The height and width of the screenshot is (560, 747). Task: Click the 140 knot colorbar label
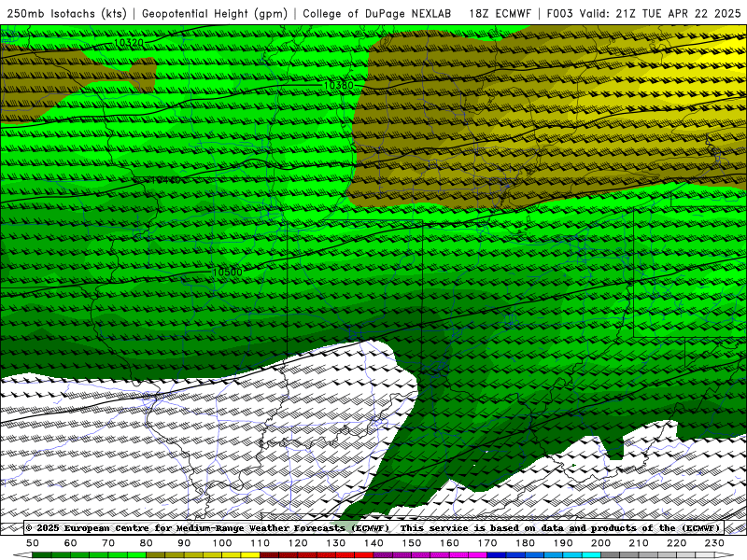pyautogui.click(x=373, y=543)
